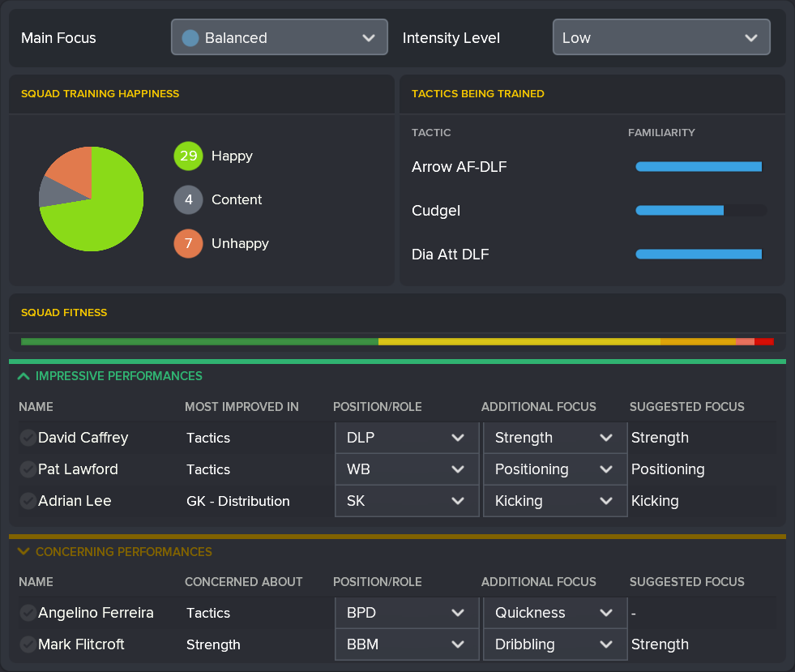795x672 pixels.
Task: Click the checkmark icon beside Angelino Ferreira
Action: click(28, 613)
